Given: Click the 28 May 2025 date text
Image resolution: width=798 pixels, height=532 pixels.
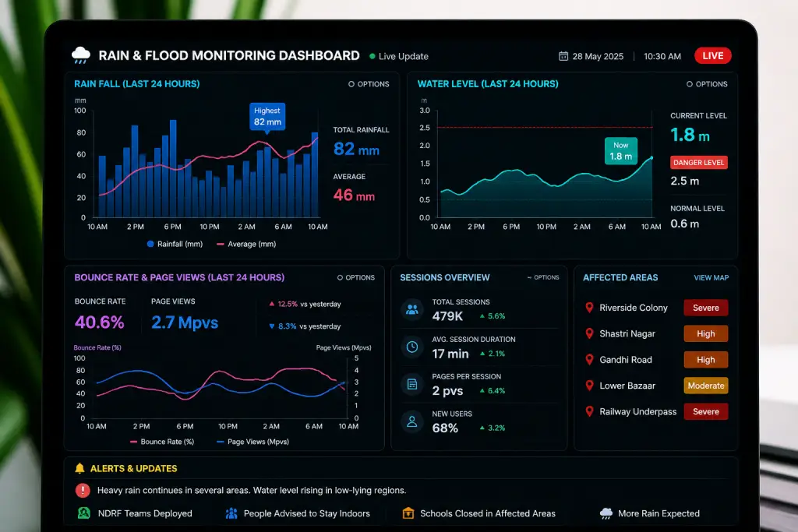Looking at the screenshot, I should (x=598, y=56).
